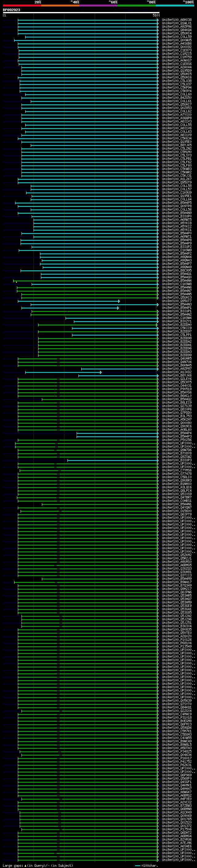This screenshot has height=868, width=197.
Task: Select hit UniRef100_B5A4N4
Action: coord(177,281)
